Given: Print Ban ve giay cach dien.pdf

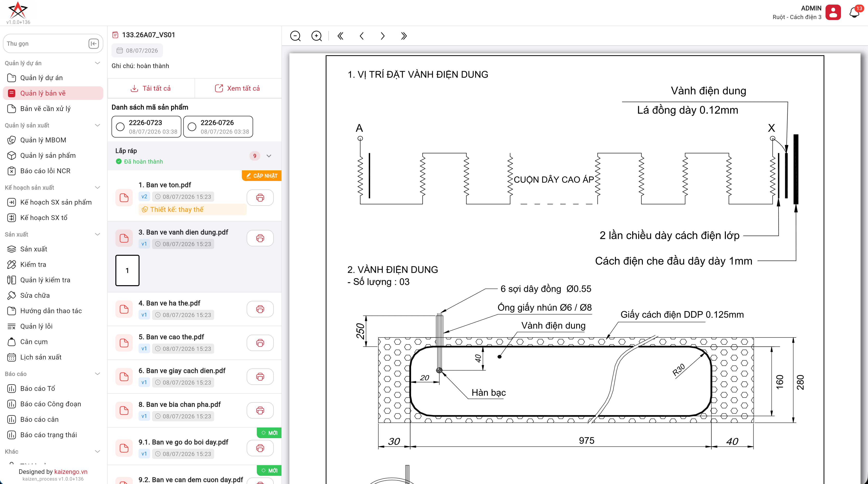Looking at the screenshot, I should 260,377.
